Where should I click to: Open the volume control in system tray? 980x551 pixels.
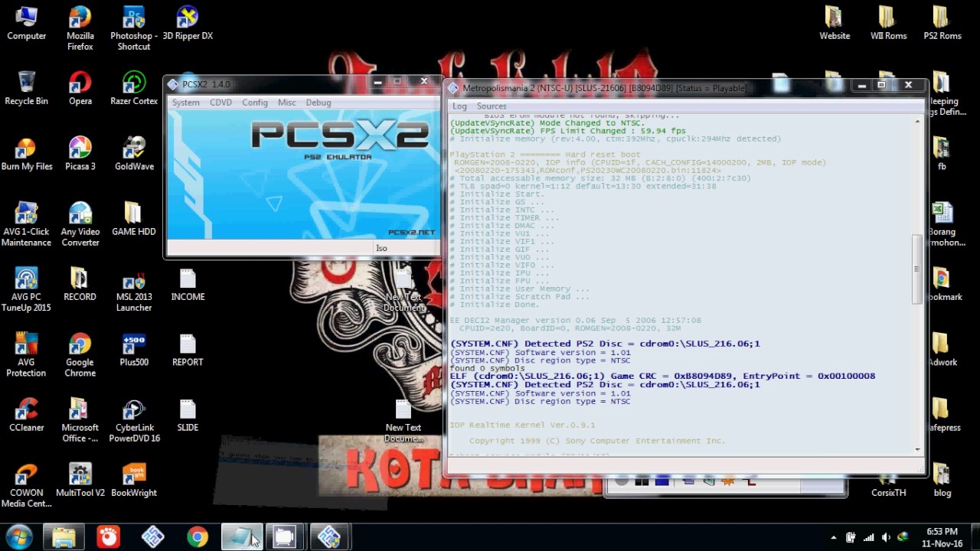tap(886, 537)
